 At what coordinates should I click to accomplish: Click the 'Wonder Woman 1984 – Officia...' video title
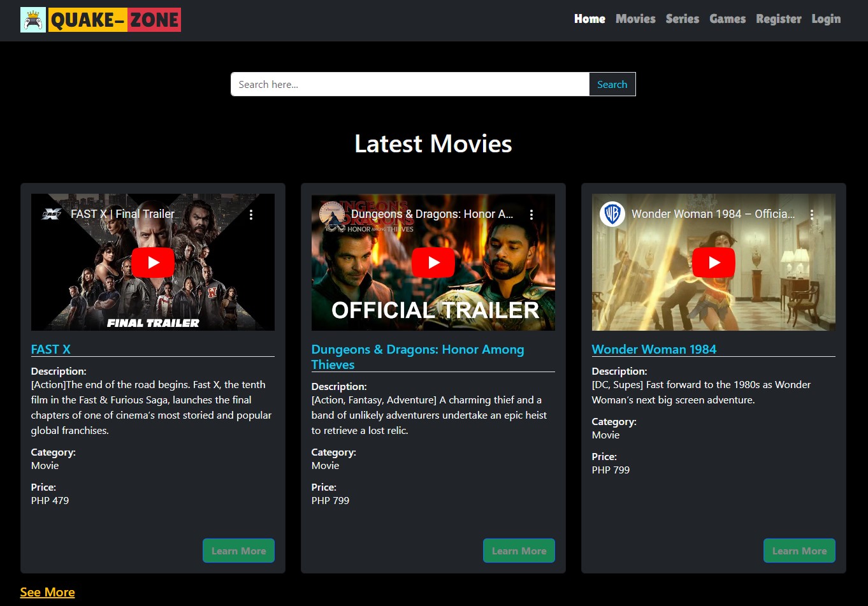tap(713, 214)
